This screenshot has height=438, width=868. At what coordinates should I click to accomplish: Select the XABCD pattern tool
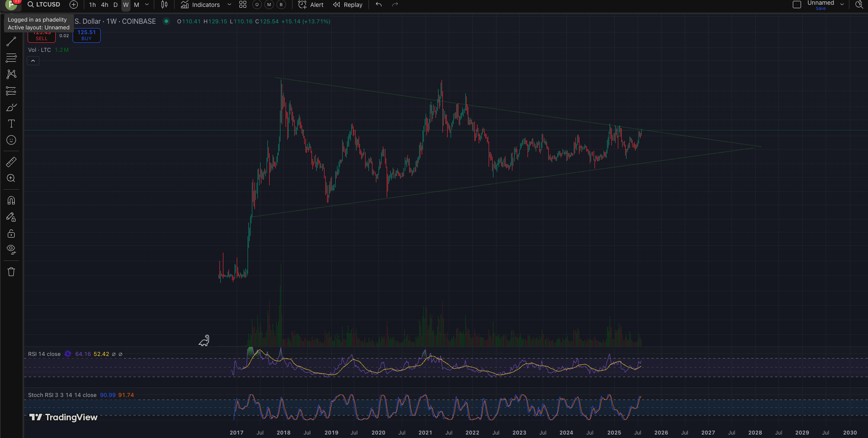[x=11, y=74]
